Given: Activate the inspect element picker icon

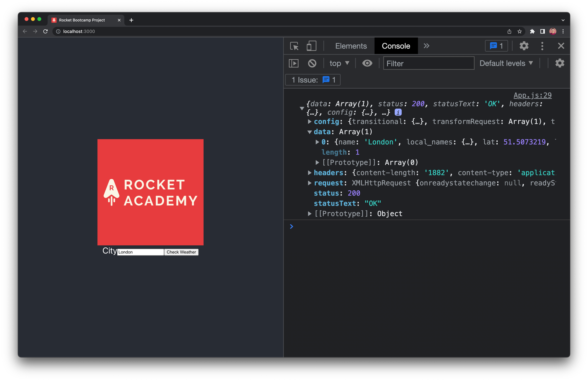Looking at the screenshot, I should [294, 46].
